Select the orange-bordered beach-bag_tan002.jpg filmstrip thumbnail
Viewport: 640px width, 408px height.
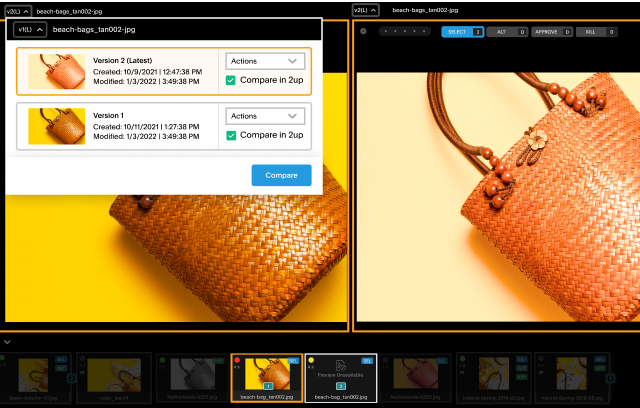point(267,378)
